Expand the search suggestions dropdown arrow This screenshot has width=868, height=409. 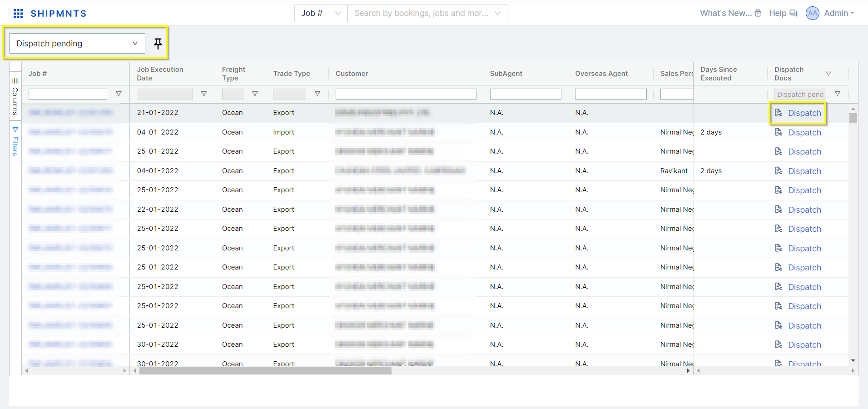tap(497, 13)
